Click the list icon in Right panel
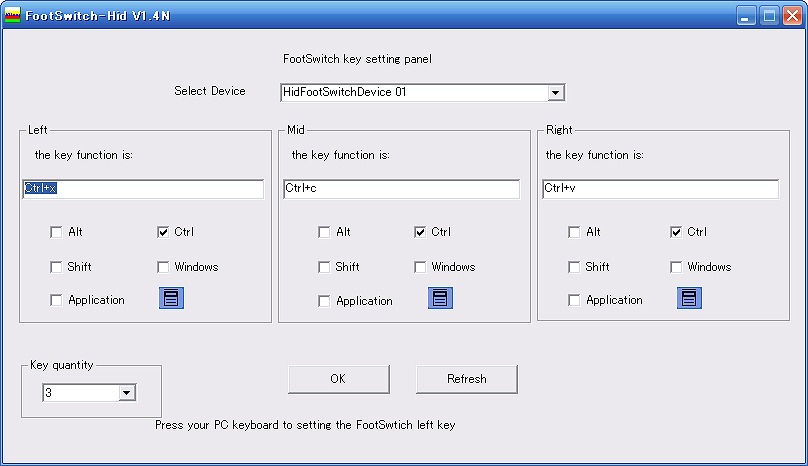This screenshot has width=808, height=466. 689,298
